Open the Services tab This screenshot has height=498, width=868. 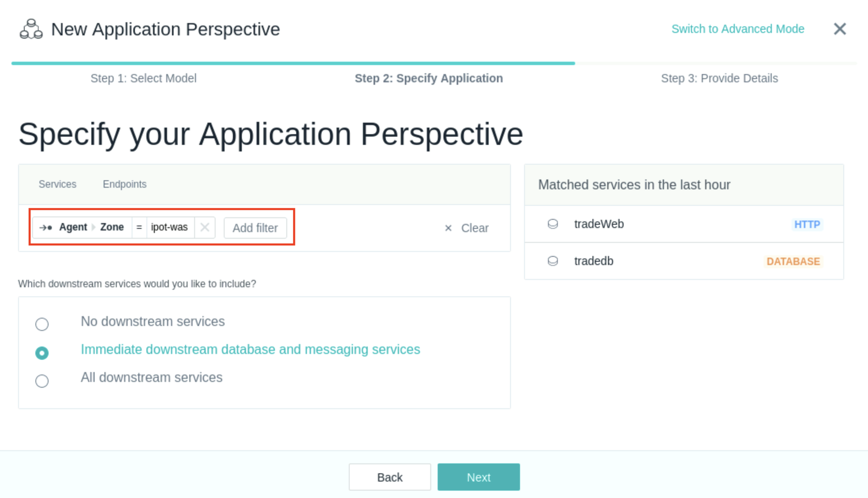tap(57, 184)
